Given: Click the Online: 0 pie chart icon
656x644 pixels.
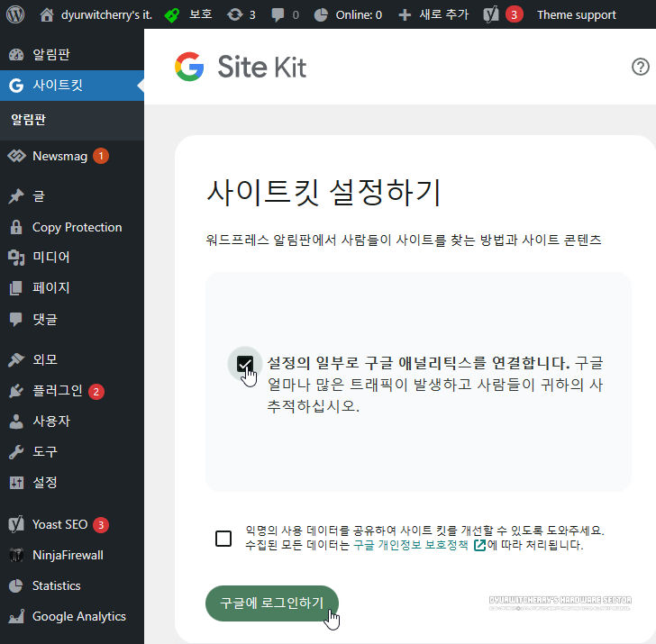Looking at the screenshot, I should (321, 15).
